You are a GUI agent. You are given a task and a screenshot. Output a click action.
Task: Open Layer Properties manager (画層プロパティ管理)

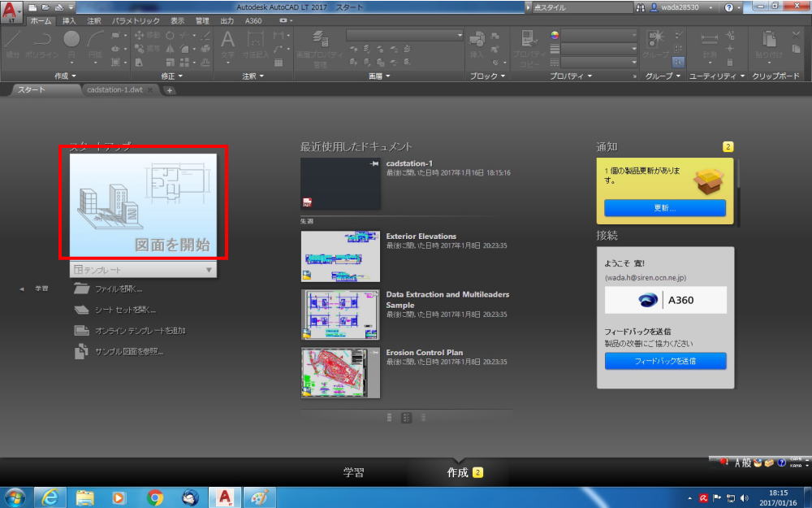pos(320,48)
